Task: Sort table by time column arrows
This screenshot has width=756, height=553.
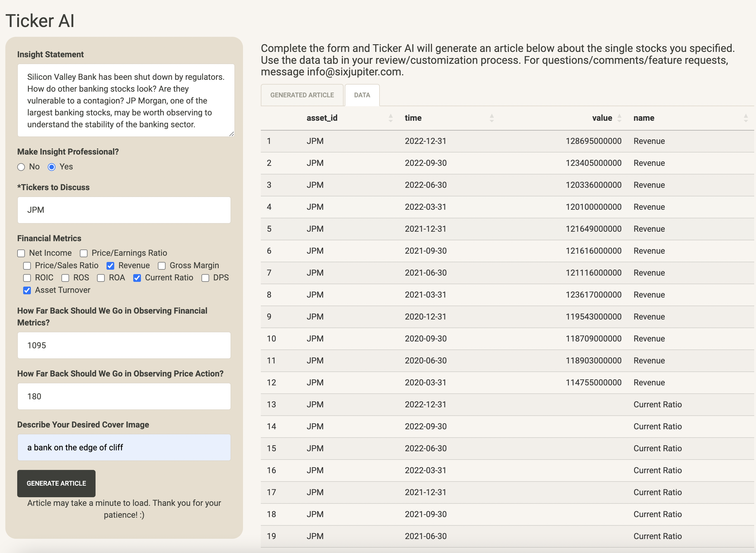Action: (x=492, y=118)
